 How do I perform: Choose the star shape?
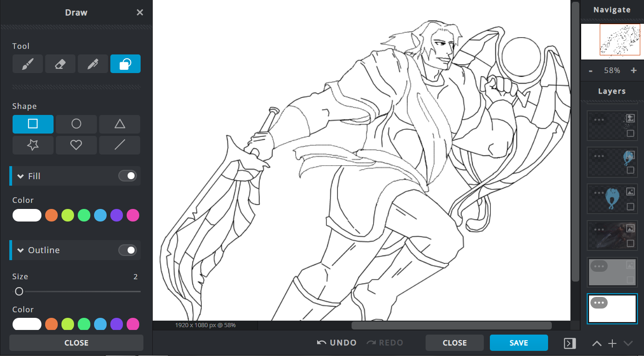click(x=33, y=145)
